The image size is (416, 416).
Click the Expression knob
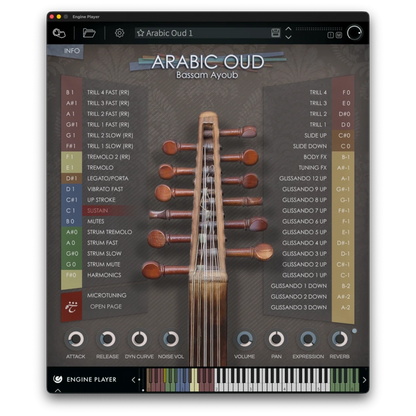click(308, 339)
